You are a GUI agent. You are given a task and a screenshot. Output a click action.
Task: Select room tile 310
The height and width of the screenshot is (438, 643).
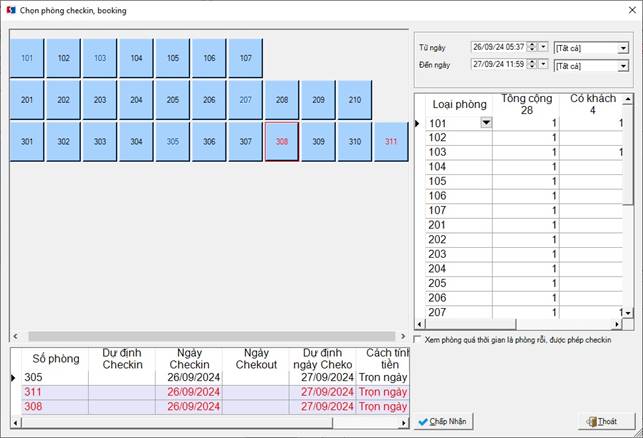coord(355,141)
